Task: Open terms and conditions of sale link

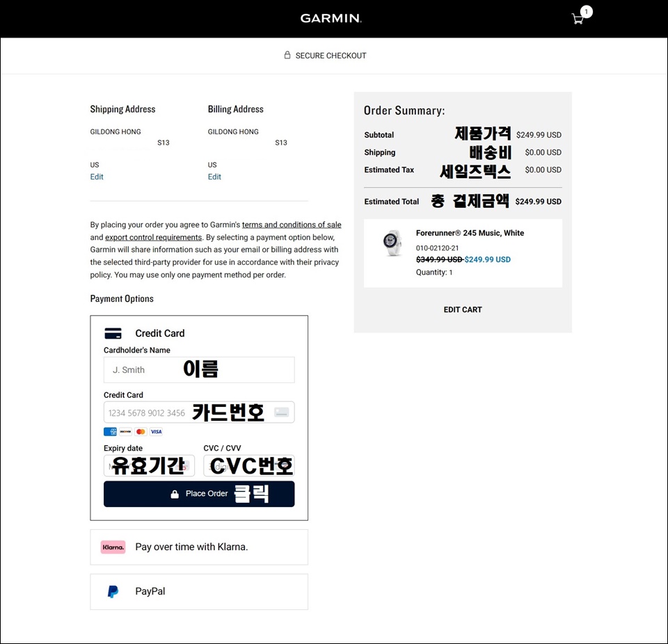Action: point(292,225)
